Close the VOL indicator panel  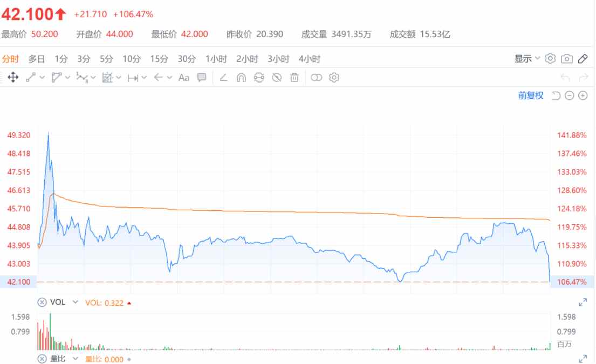pyautogui.click(x=42, y=303)
